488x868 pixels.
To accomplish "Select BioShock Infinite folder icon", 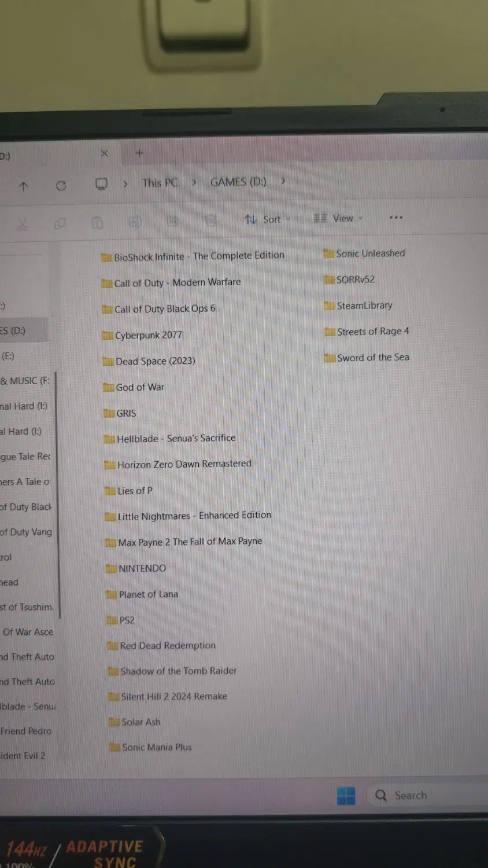I will point(106,258).
